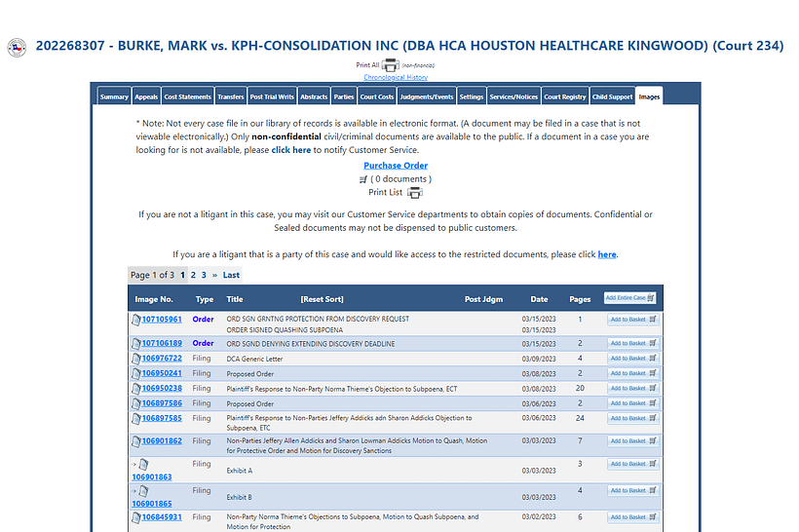
Task: Add 20-page Plaintiff's Response to basket
Action: [x=633, y=389]
